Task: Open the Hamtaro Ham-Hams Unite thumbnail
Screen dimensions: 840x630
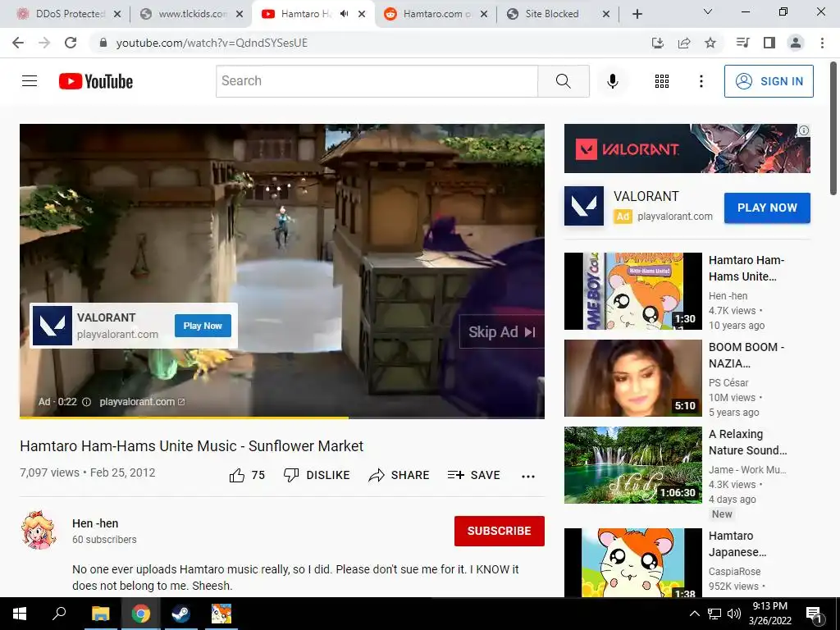Action: click(x=632, y=291)
